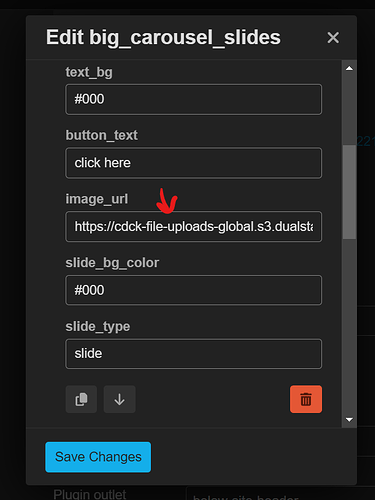Focus the slide_bg_color input field
The height and width of the screenshot is (500, 375).
click(x=194, y=290)
